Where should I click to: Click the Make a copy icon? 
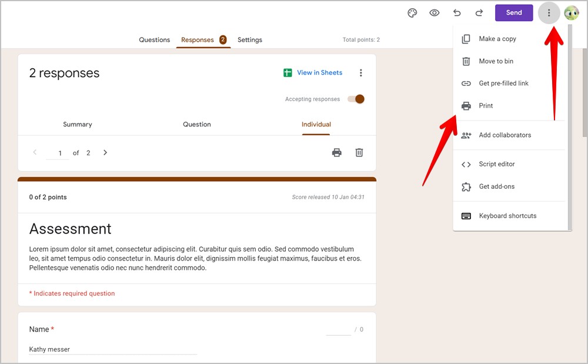466,39
